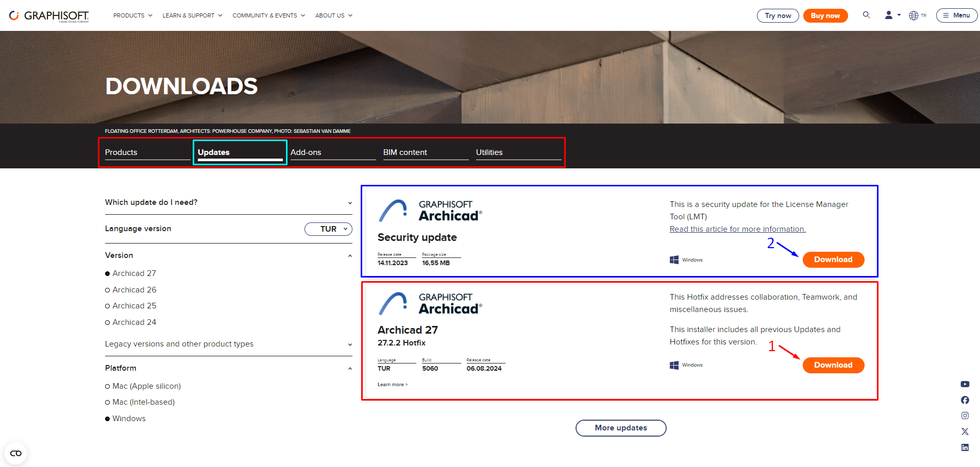Download the Security update
980x467 pixels.
click(x=833, y=260)
